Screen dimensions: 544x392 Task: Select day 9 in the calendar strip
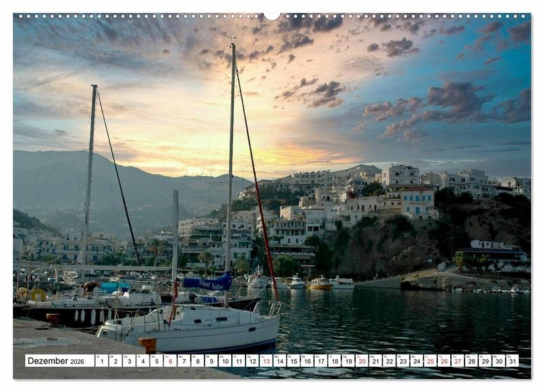click(x=211, y=361)
